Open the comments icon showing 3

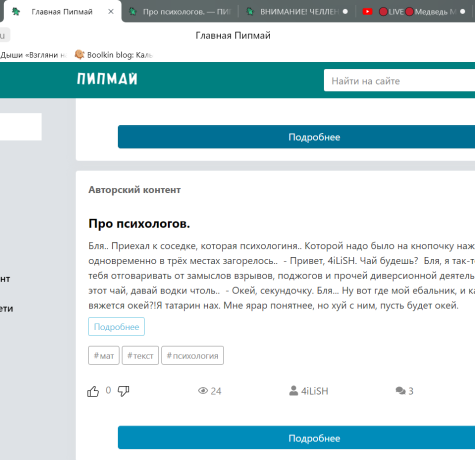[400, 391]
